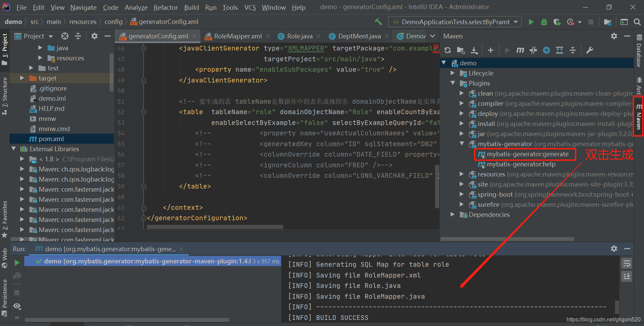Collapse the mybatis-generator plugin node
Viewport: 644px width, 326px height.
click(x=462, y=144)
